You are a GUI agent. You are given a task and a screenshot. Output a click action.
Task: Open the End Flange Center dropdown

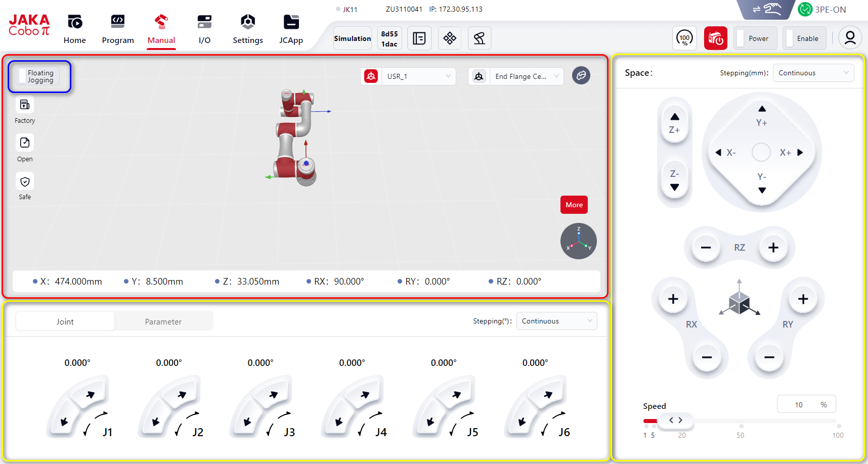[x=526, y=76]
